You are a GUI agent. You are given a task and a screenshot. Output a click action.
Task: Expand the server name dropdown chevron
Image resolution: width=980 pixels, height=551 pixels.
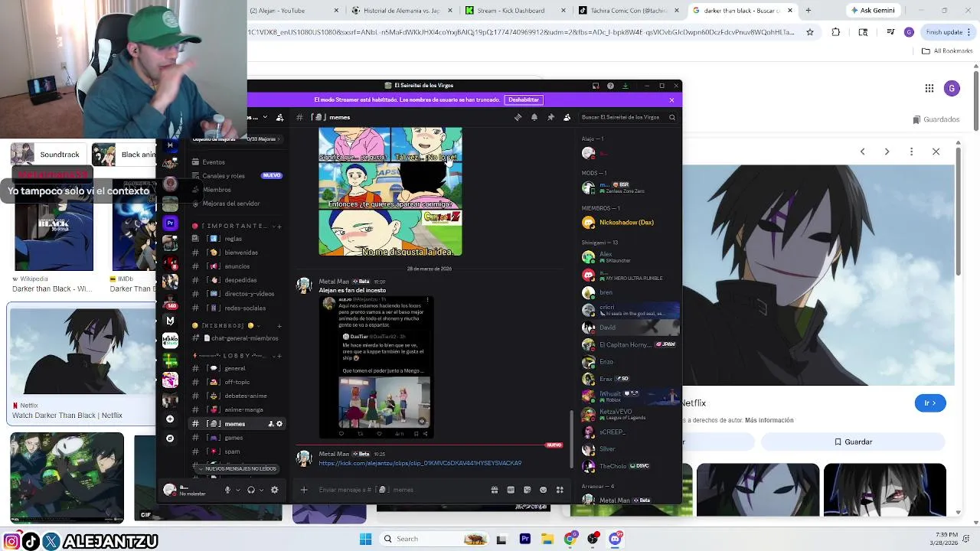(x=265, y=117)
